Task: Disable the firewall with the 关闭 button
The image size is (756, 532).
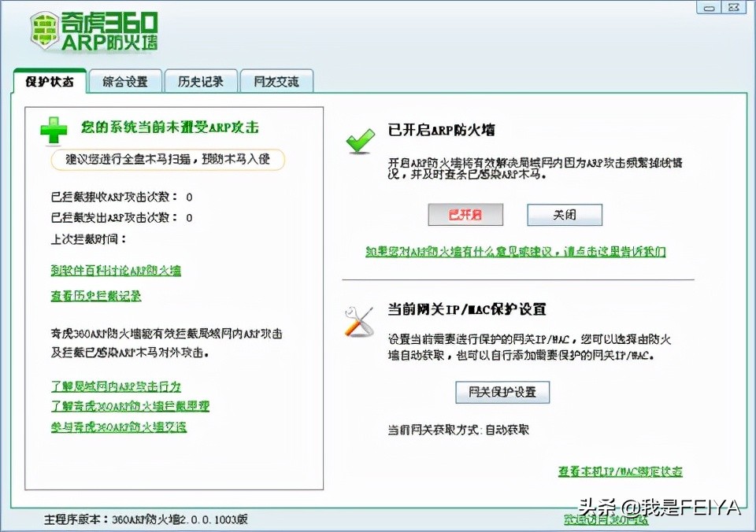Action: click(x=564, y=214)
